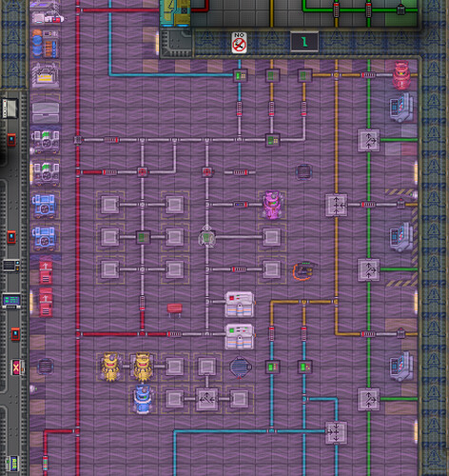Open the four-arrow gas mixer on the orange pipe
449x476 pixels.
pos(337,205)
